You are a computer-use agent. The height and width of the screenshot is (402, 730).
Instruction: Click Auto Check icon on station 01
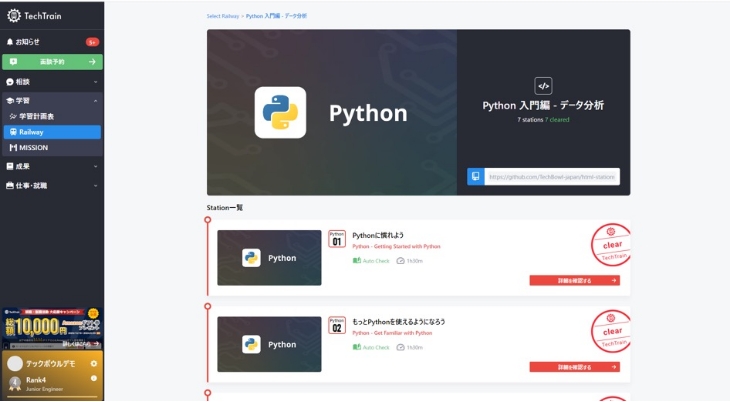click(x=357, y=260)
